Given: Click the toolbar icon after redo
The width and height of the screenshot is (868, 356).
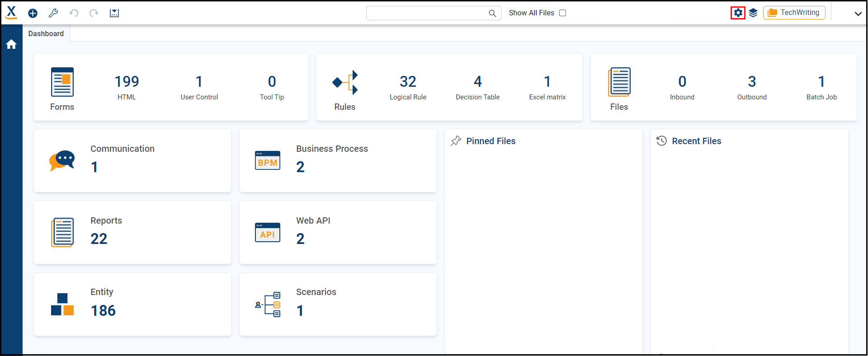Looking at the screenshot, I should coord(114,13).
